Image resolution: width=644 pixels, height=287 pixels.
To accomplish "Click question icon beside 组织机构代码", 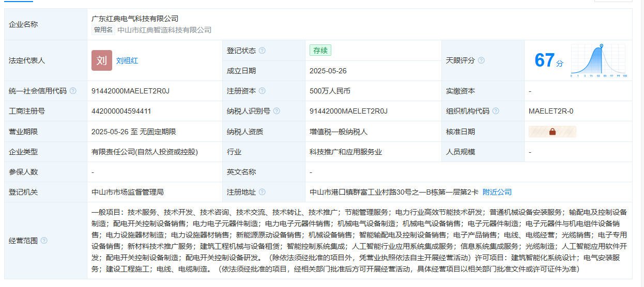I will pos(496,111).
